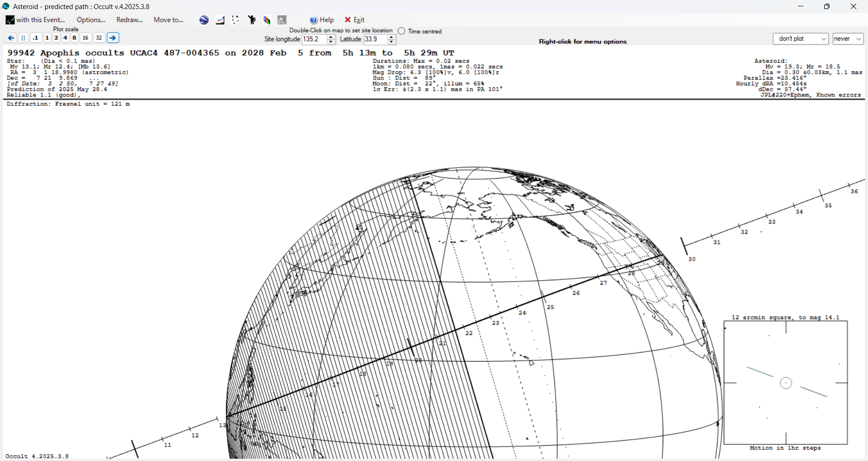Click the 'Right-click for menu options' label
Viewport: 868px width, 461px height.
[583, 42]
